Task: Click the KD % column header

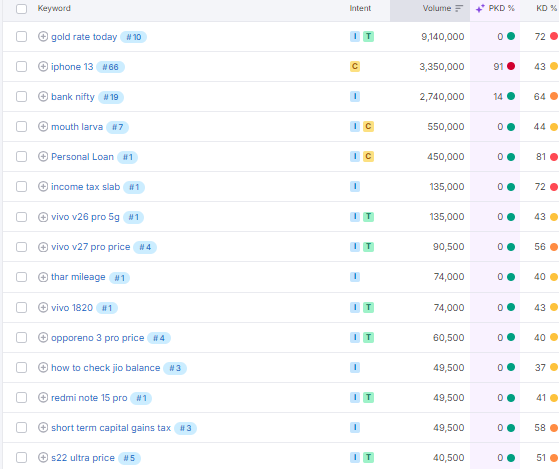Action: pyautogui.click(x=547, y=8)
